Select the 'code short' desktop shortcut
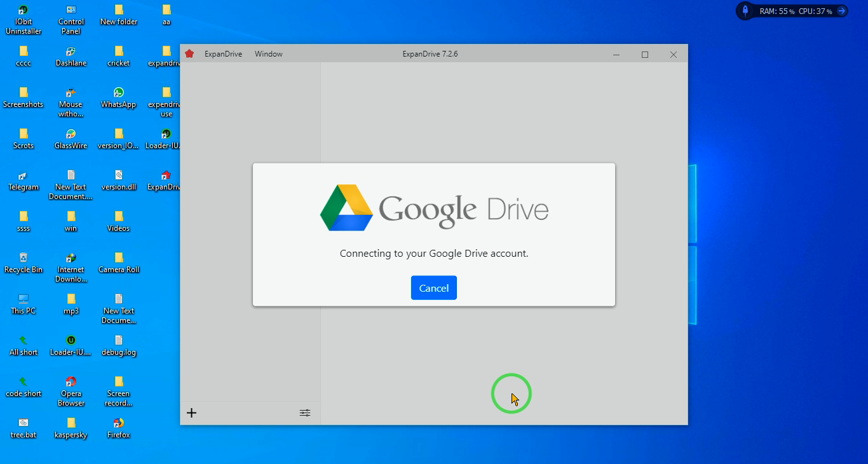Image resolution: width=868 pixels, height=464 pixels. pyautogui.click(x=24, y=387)
